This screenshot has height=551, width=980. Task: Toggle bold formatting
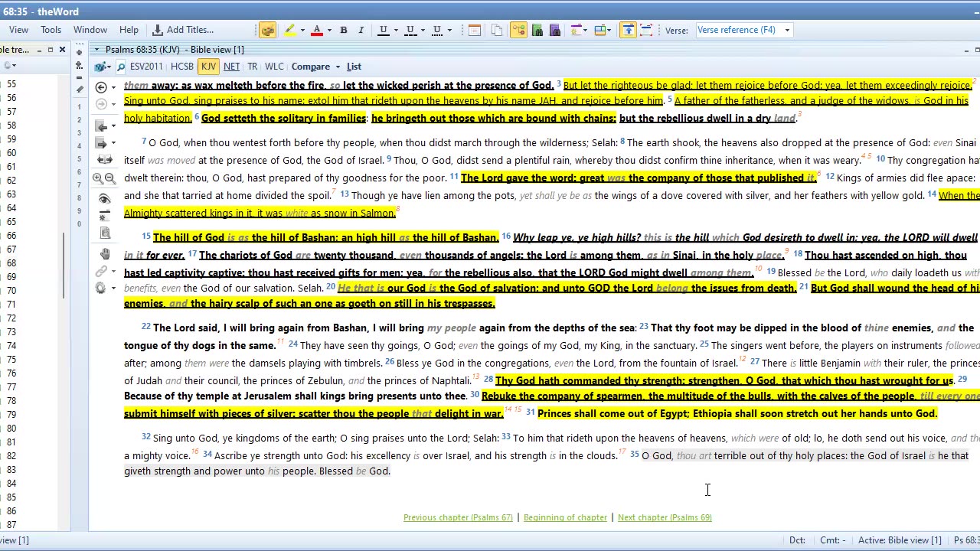pos(344,30)
